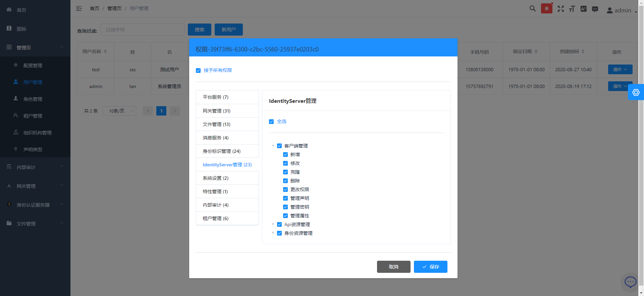This screenshot has height=296, width=644.
Task: Toggle fullscreen mode icon
Action: [560, 9]
